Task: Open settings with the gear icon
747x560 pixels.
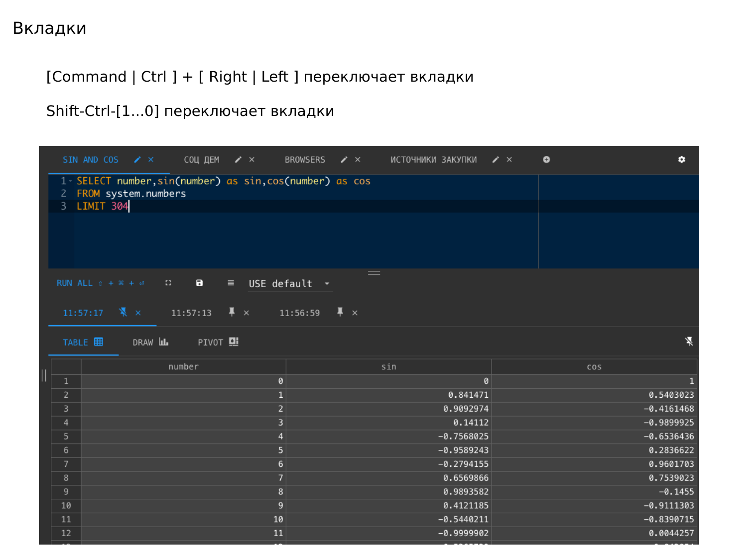Action: coord(682,160)
